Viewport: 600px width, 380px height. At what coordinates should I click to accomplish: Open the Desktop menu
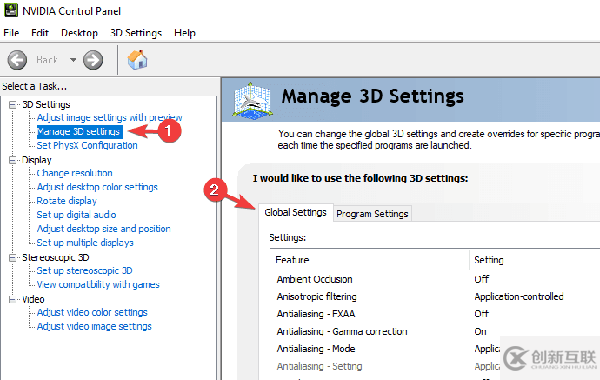tap(79, 33)
